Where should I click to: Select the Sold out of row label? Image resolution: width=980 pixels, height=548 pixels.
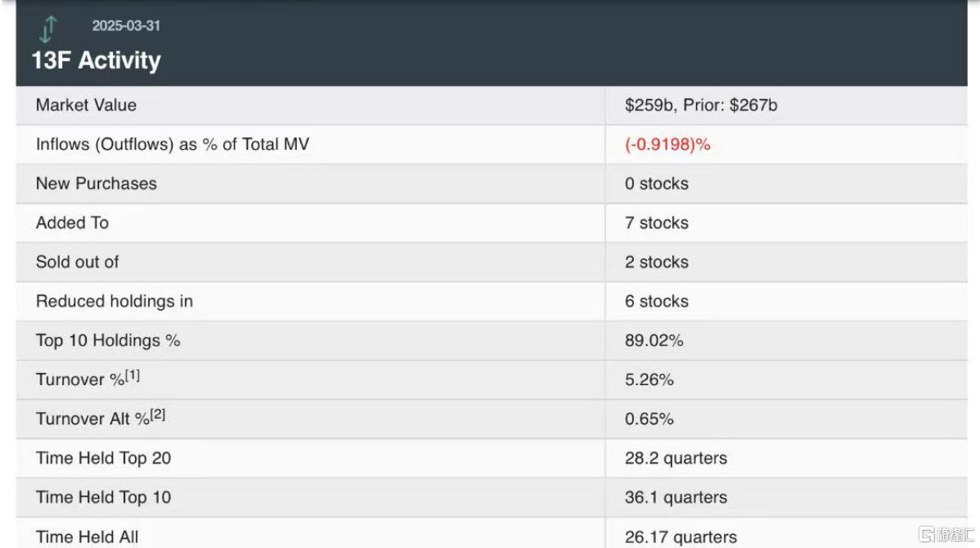(x=77, y=262)
